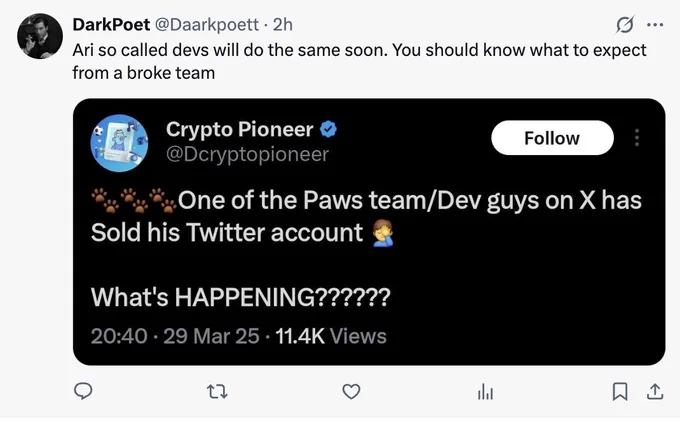
Task: View post analytics bar chart icon
Action: [x=485, y=392]
